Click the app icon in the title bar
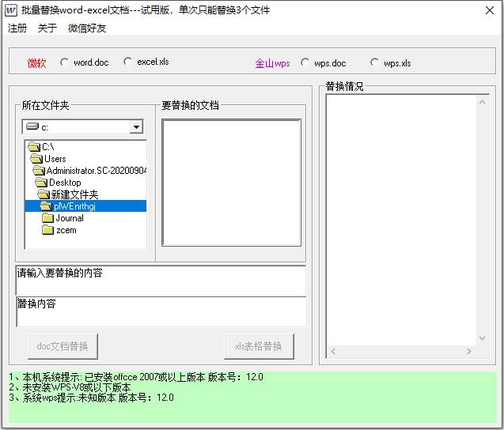The image size is (504, 430). 11,10
